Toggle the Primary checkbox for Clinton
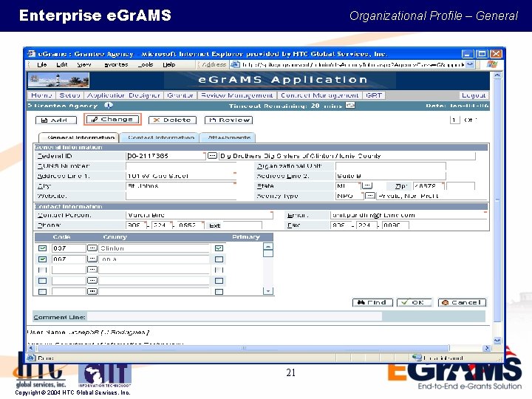Image resolution: width=532 pixels, height=399 pixels. pyautogui.click(x=219, y=248)
